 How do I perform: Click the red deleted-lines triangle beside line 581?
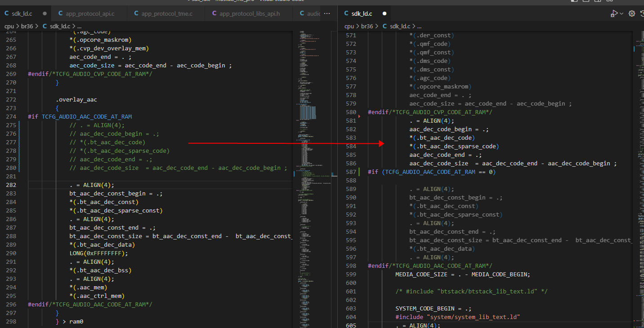point(359,116)
